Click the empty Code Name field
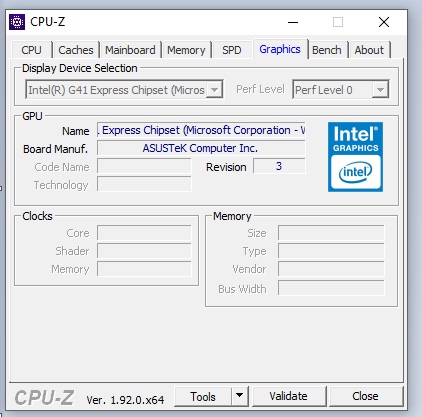Image resolution: width=422 pixels, height=417 pixels. coord(144,166)
